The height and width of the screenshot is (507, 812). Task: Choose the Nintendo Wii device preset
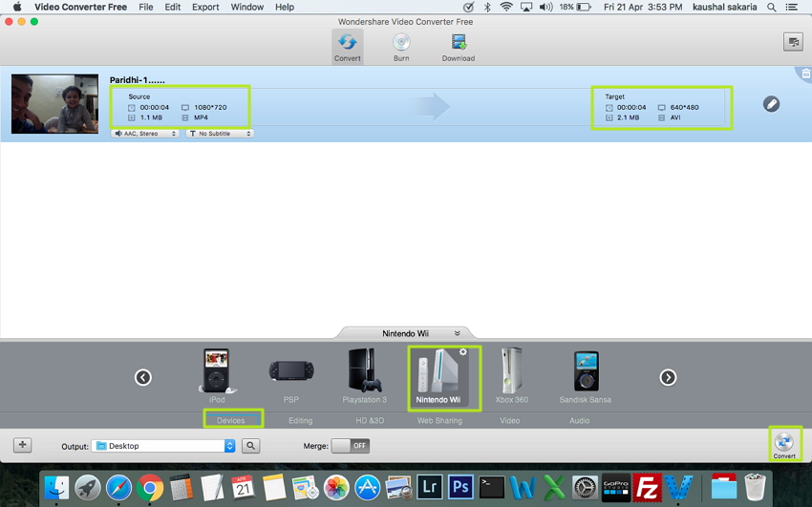438,376
